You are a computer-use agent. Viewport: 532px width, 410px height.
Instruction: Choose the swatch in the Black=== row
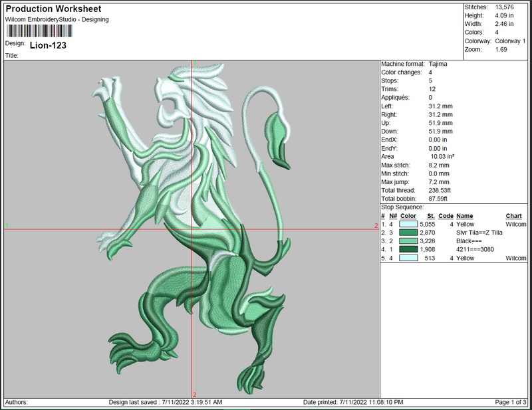[408, 241]
